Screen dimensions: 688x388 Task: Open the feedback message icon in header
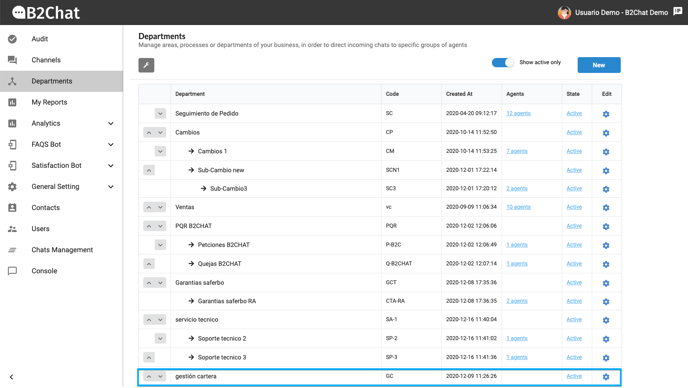678,12
